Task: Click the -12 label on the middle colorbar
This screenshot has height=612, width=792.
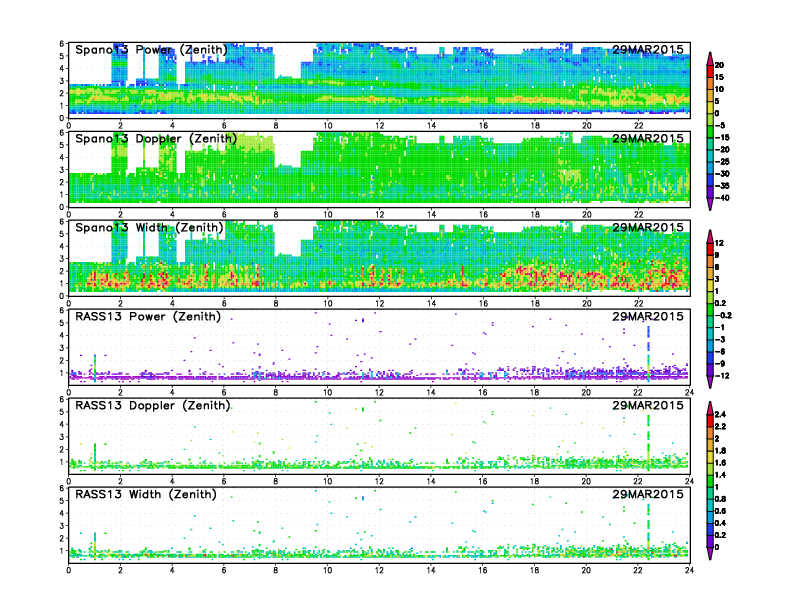Action: (722, 376)
